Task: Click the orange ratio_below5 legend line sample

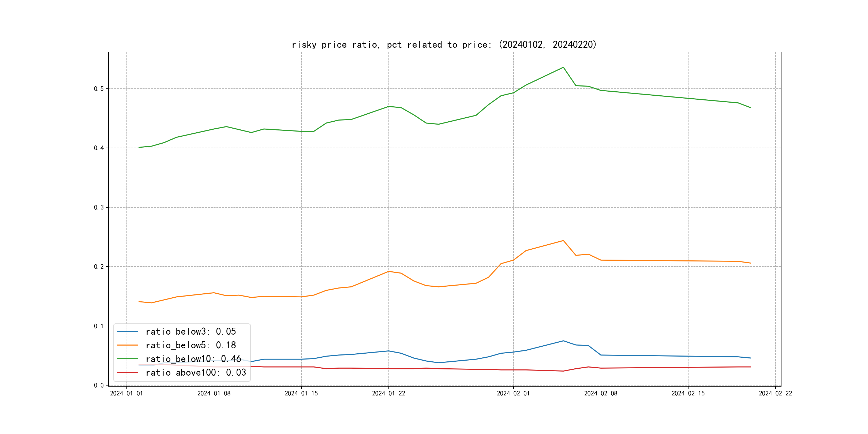Action: tap(127, 345)
